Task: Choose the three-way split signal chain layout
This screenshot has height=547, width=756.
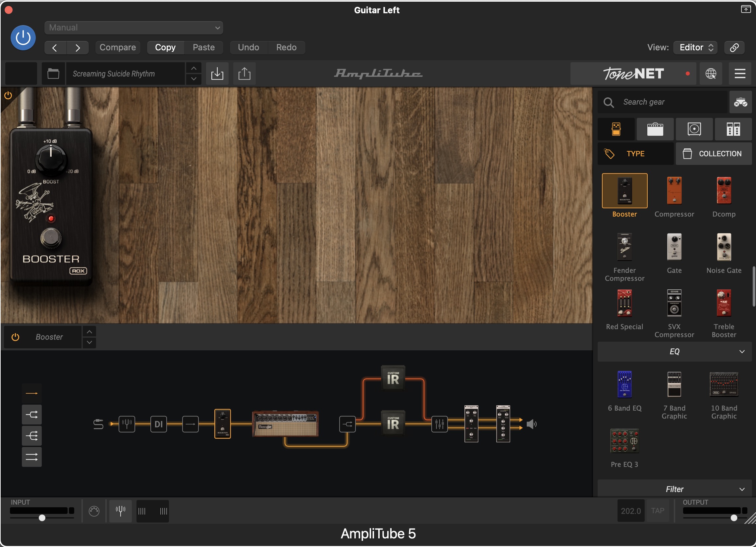Action: pos(32,436)
